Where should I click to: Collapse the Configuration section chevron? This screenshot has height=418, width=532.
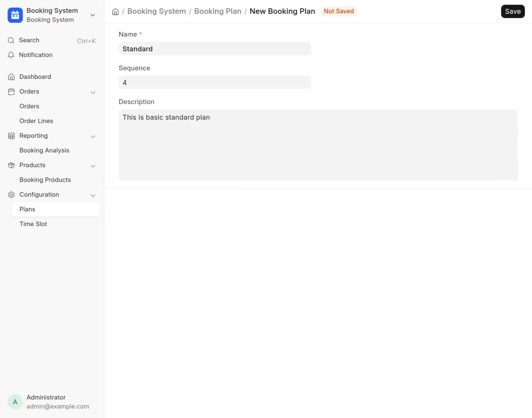point(93,195)
